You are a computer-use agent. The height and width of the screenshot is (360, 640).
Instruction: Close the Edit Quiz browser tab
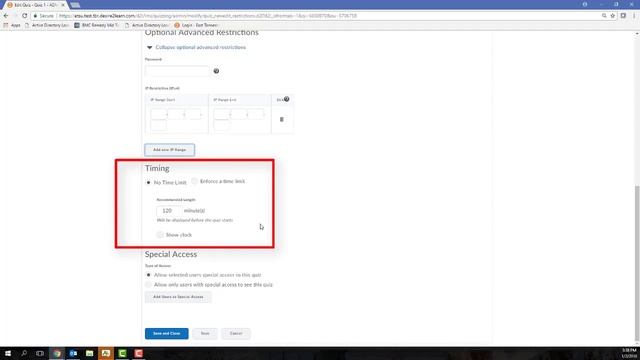[62, 5]
